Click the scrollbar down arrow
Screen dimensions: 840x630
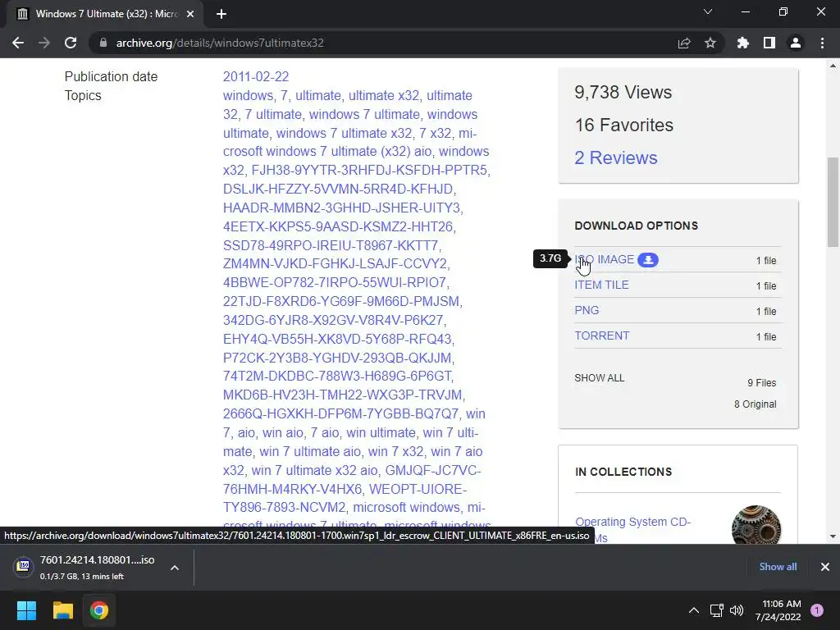pyautogui.click(x=833, y=536)
